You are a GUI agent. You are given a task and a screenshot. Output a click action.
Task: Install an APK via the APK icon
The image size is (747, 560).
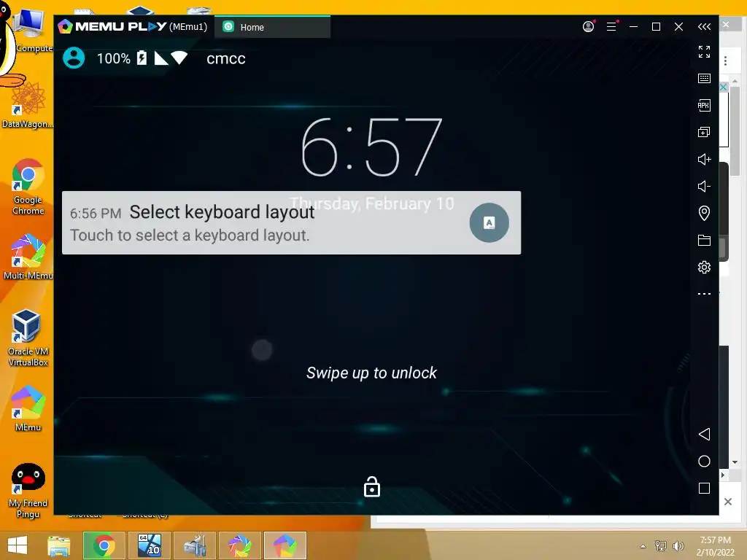[x=704, y=105]
